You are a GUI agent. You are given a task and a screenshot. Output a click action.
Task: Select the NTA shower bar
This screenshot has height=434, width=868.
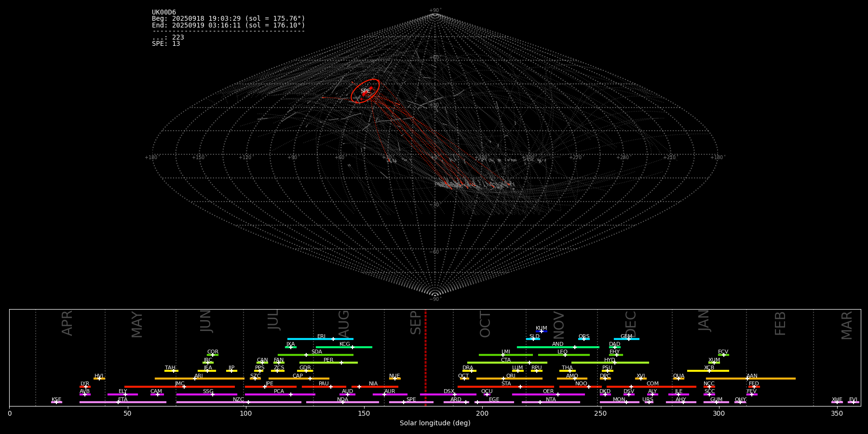tap(551, 402)
